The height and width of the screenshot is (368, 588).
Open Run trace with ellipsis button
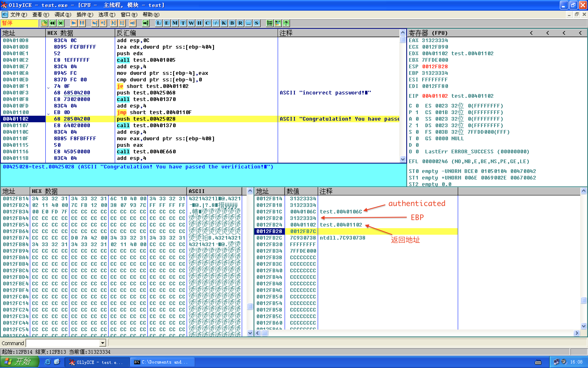248,23
